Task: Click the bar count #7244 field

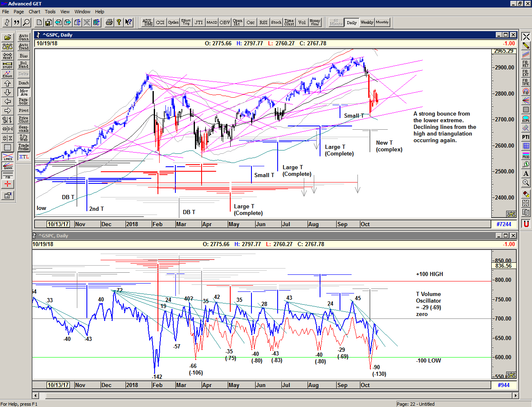Action: [504, 224]
